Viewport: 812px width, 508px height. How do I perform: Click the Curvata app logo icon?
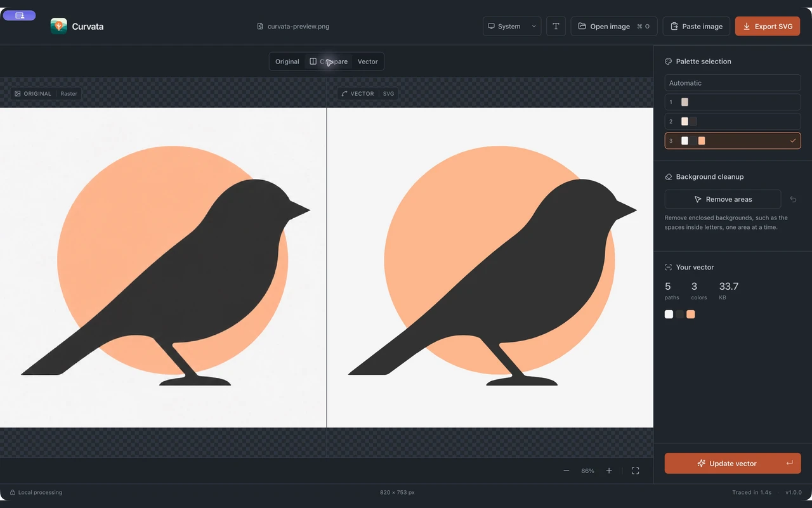[59, 26]
